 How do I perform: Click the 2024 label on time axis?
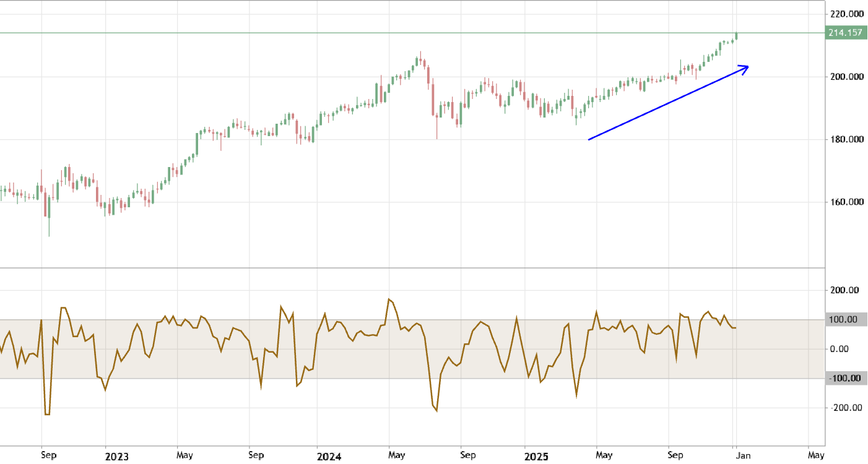coord(328,456)
